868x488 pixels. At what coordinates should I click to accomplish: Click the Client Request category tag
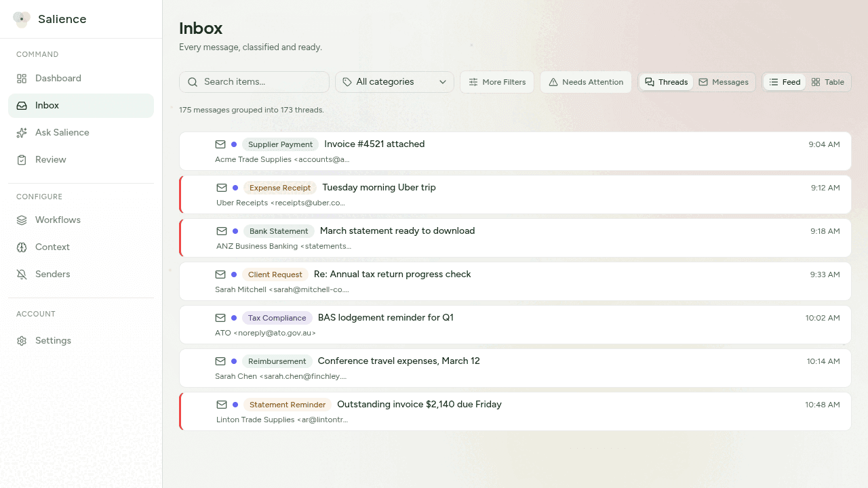click(x=275, y=274)
